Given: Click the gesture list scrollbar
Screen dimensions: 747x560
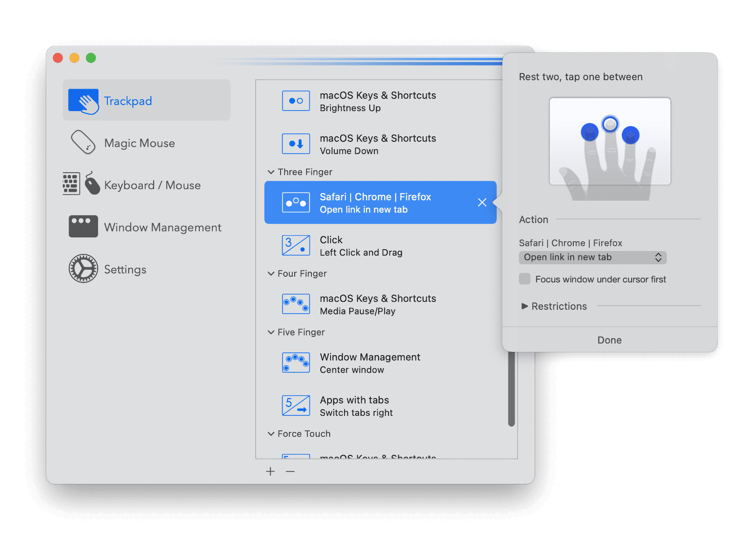Looking at the screenshot, I should [x=511, y=389].
